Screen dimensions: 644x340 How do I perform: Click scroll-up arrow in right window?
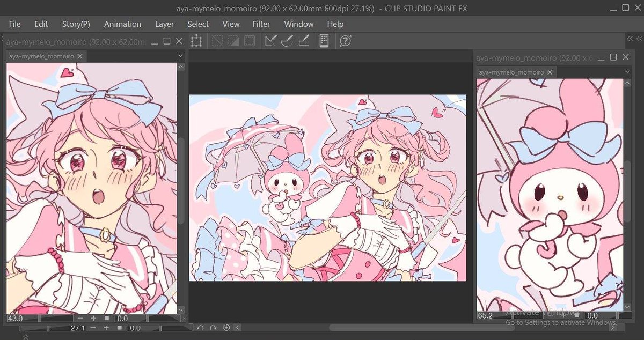627,83
